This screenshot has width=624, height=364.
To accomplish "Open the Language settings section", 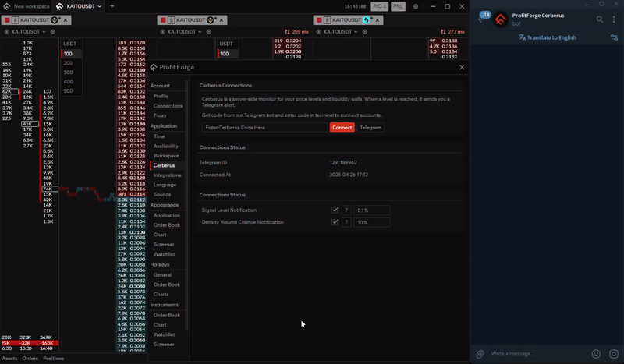I will [165, 185].
